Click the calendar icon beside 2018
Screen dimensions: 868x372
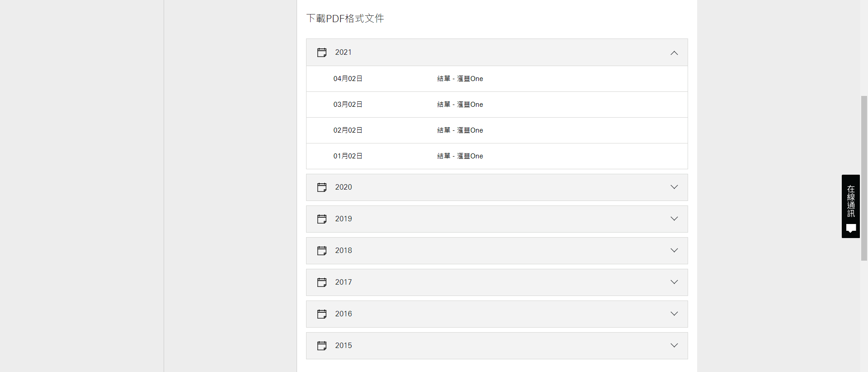coord(322,251)
